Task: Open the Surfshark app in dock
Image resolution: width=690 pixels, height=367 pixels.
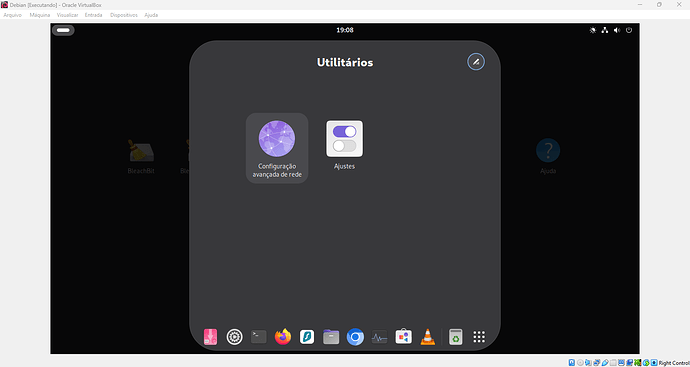Action: tap(307, 337)
